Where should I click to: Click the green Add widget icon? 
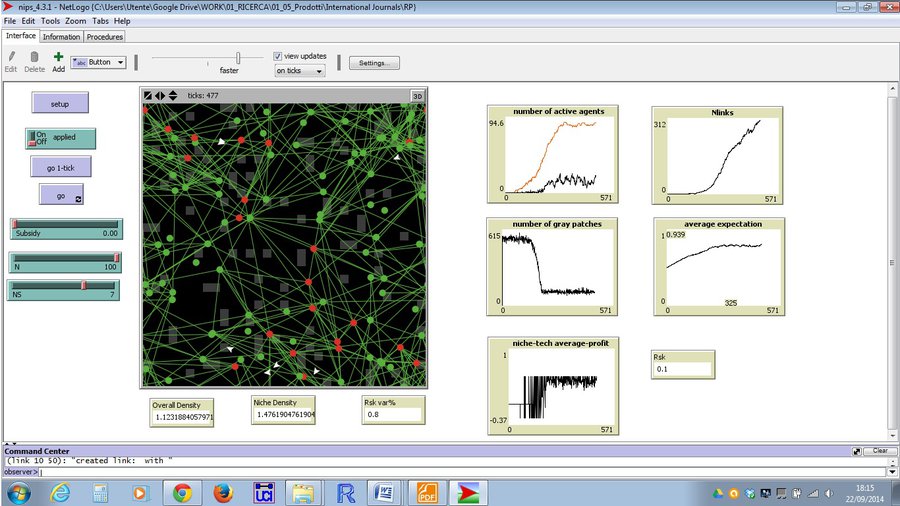[58, 58]
